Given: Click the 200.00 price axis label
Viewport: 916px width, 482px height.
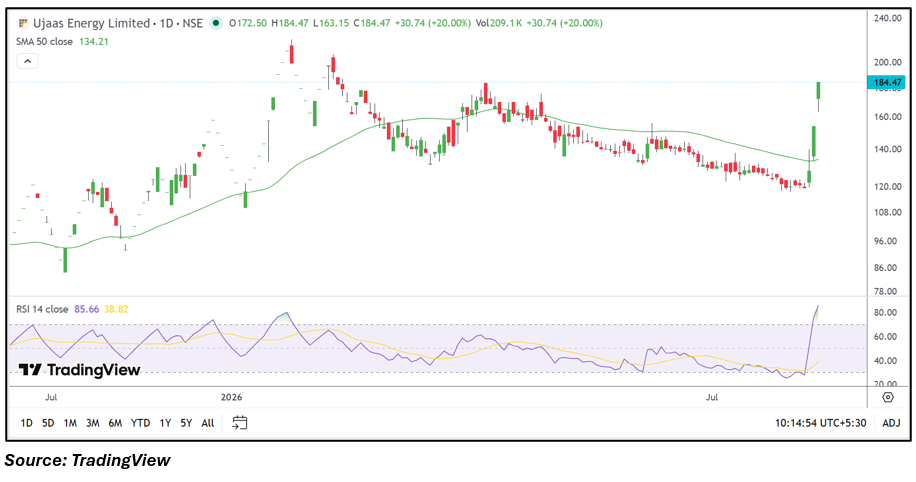Looking at the screenshot, I should (887, 63).
